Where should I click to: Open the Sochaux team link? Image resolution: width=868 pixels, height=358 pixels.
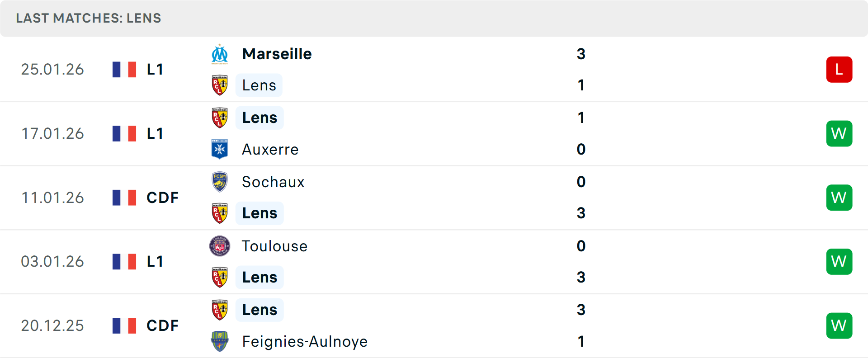273,182
